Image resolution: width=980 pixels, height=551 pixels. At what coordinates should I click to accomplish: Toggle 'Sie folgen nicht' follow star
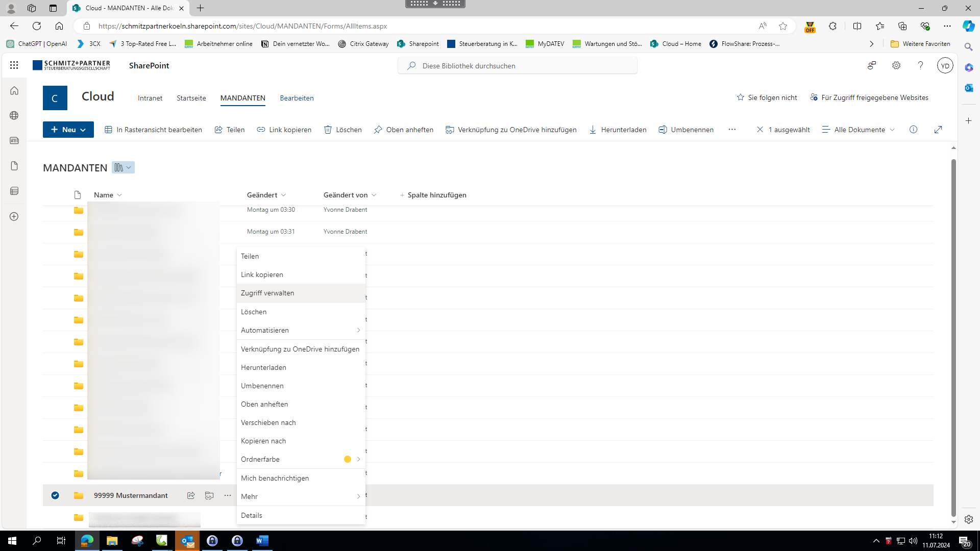pyautogui.click(x=741, y=97)
